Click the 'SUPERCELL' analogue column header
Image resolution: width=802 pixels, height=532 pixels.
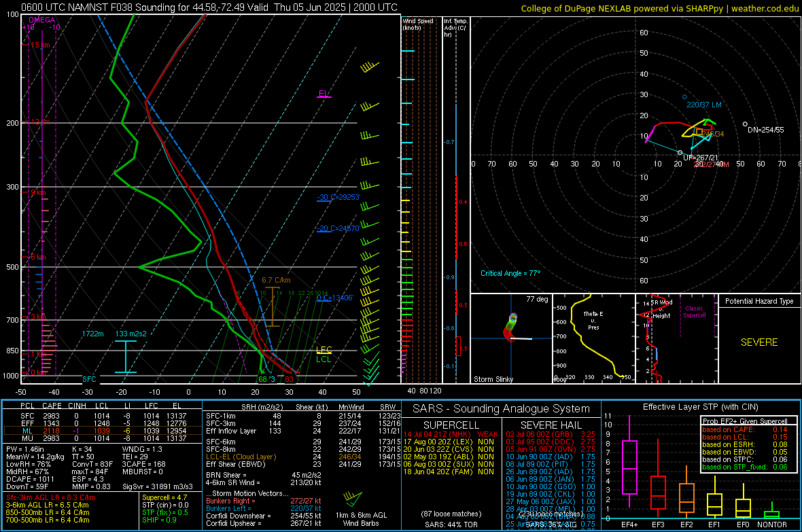(x=451, y=425)
